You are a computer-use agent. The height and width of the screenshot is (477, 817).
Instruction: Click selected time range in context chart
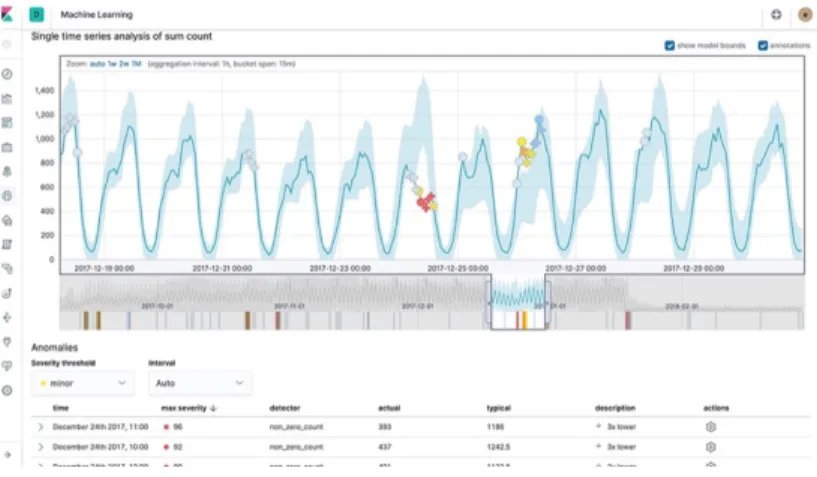[518, 302]
